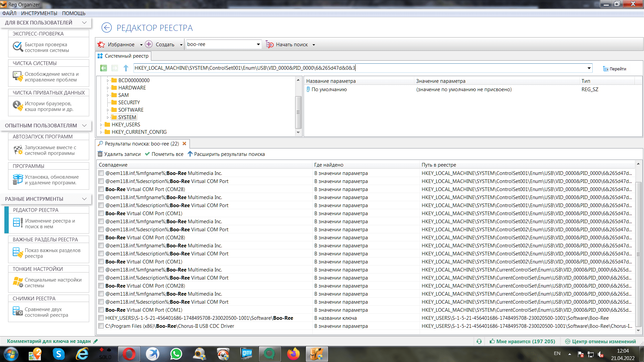Open Истории браузеров, кэша программ icon
Image resolution: width=644 pixels, height=362 pixels.
pyautogui.click(x=17, y=106)
